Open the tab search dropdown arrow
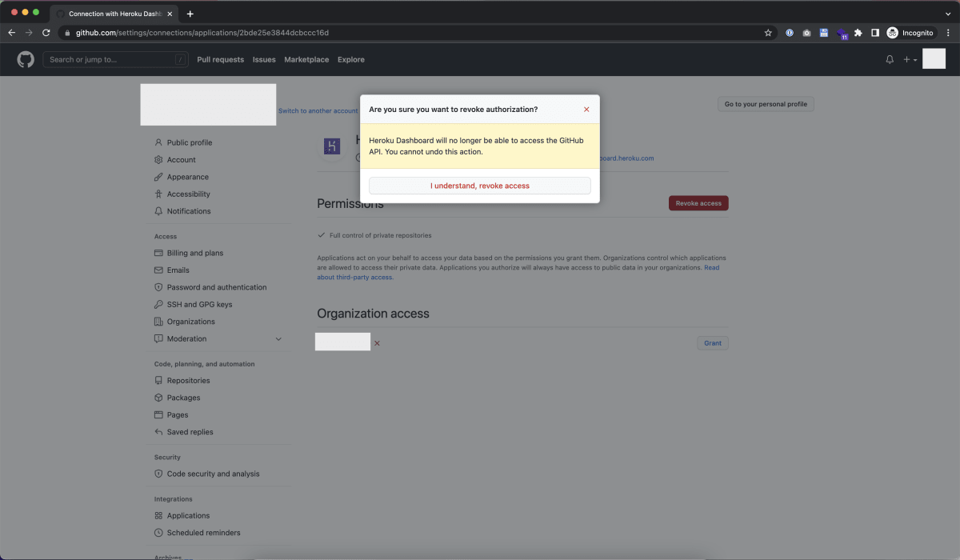960x560 pixels. [948, 14]
